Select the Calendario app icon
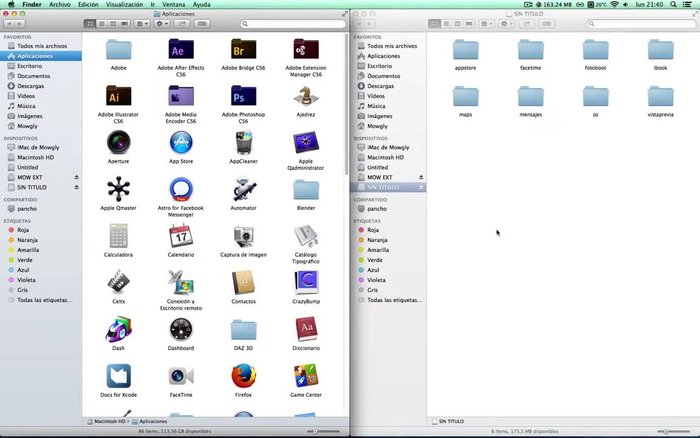This screenshot has width=700, height=438. click(181, 237)
